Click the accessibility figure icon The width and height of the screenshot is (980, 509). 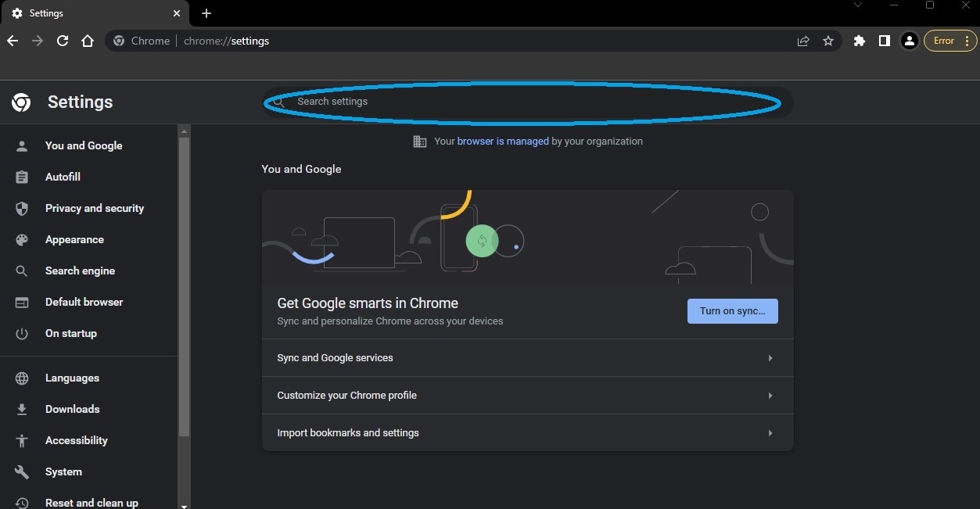coord(22,440)
